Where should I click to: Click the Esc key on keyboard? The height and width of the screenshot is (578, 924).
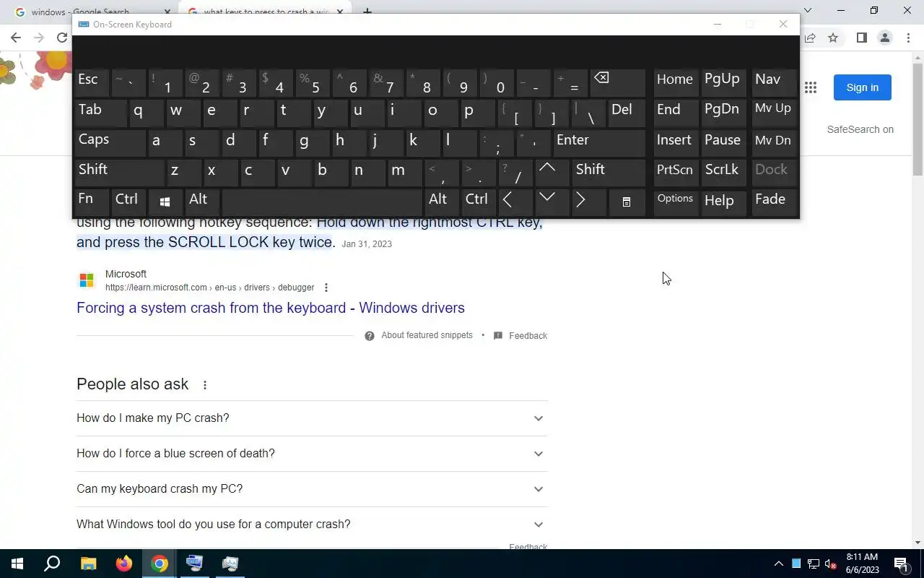pos(92,83)
